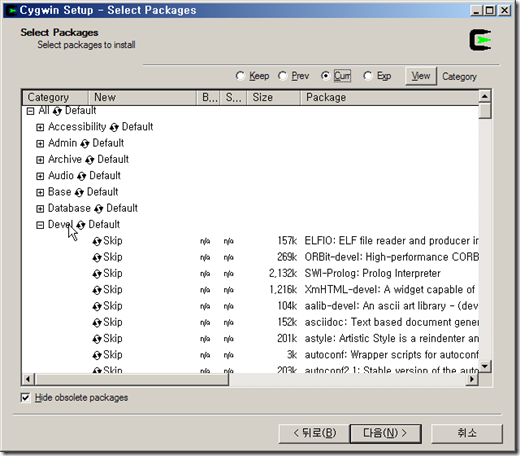Click the ELFIO package description
This screenshot has width=520, height=456.
tap(391, 241)
